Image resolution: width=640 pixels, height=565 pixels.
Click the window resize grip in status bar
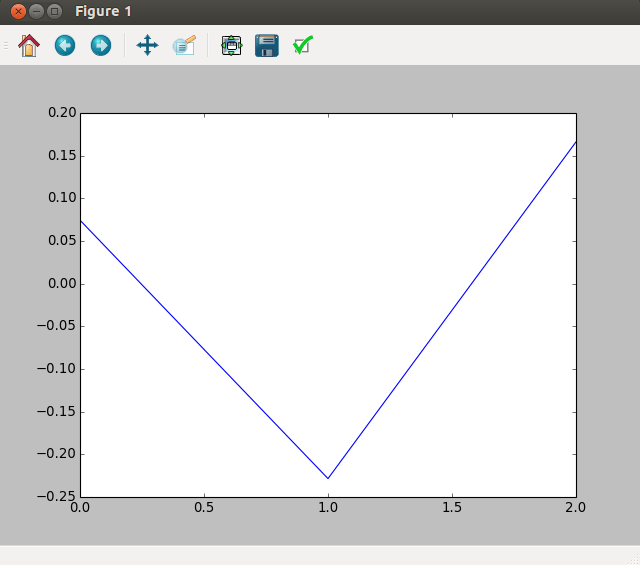[x=635, y=560]
